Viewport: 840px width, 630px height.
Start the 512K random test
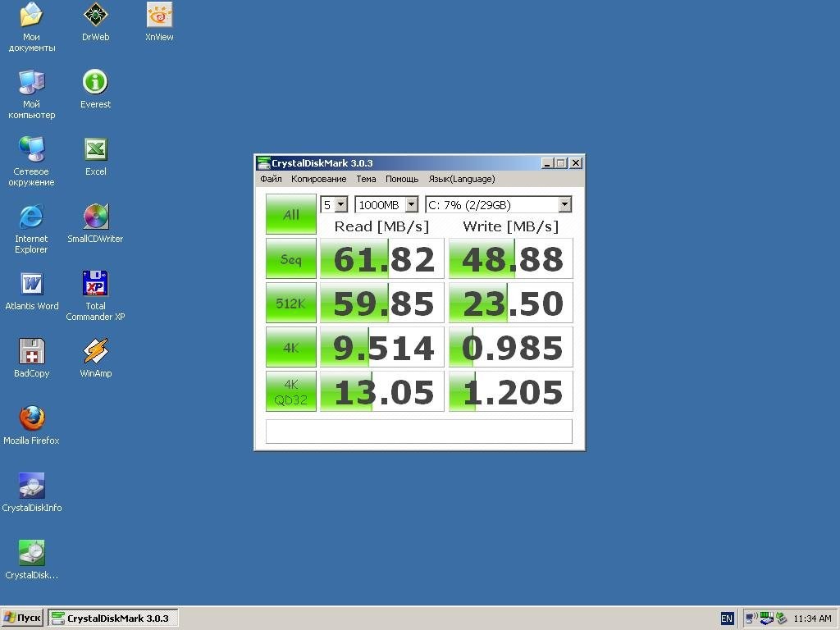[x=291, y=303]
